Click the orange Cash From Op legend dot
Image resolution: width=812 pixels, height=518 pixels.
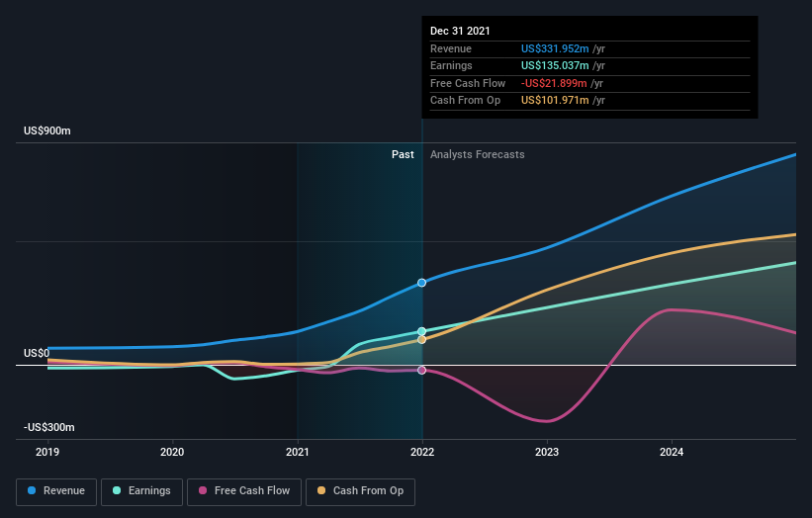[x=321, y=490]
